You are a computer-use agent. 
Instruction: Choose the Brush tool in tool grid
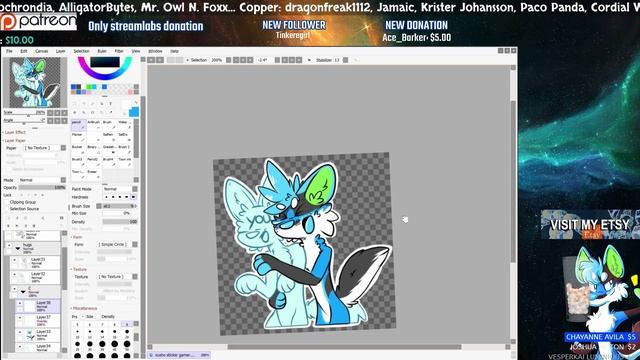(x=109, y=124)
